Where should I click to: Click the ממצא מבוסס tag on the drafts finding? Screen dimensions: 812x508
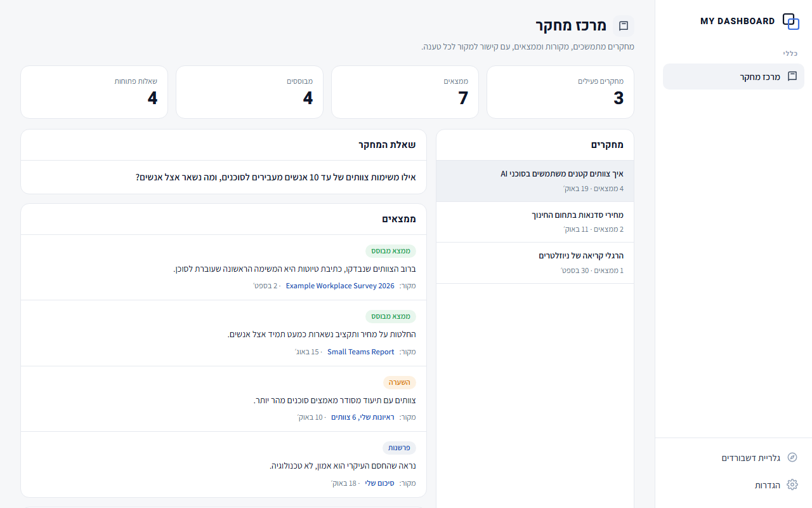pyautogui.click(x=391, y=251)
